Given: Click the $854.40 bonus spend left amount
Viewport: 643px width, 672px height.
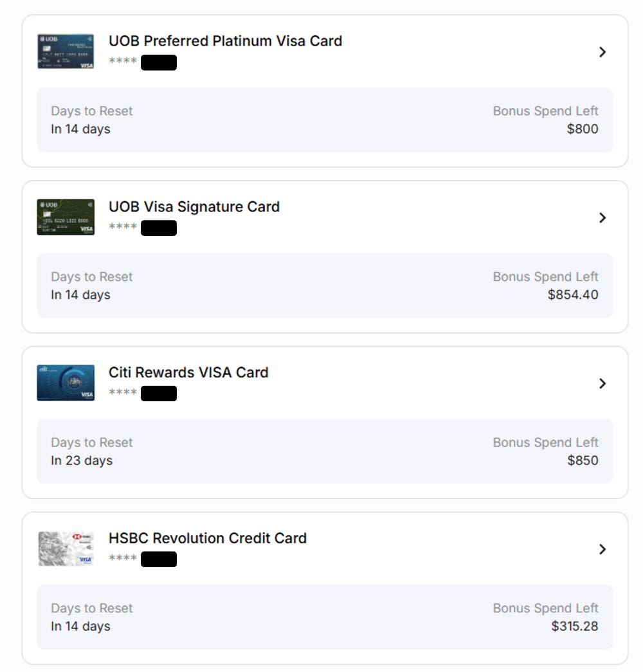Looking at the screenshot, I should tap(573, 295).
